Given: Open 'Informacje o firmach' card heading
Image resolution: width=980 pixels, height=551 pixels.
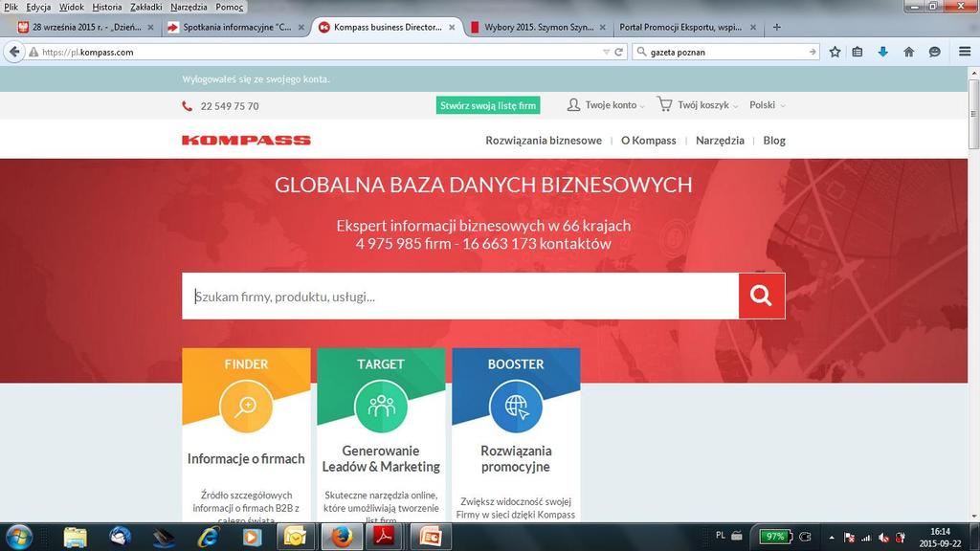Looking at the screenshot, I should (x=246, y=458).
